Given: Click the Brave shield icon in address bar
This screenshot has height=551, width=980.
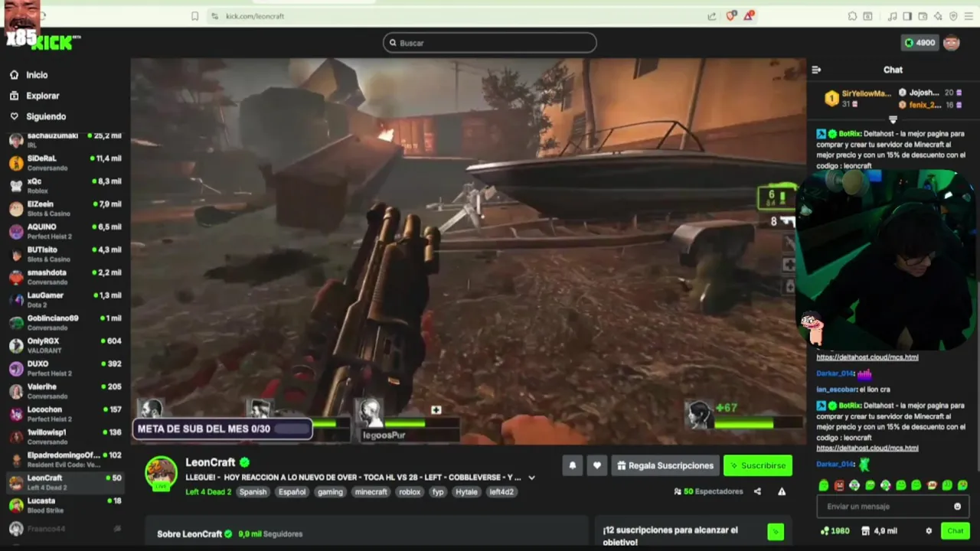Looking at the screenshot, I should [x=732, y=16].
